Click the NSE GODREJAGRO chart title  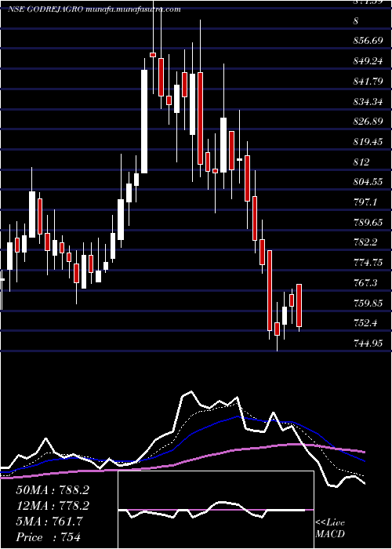click(x=95, y=9)
